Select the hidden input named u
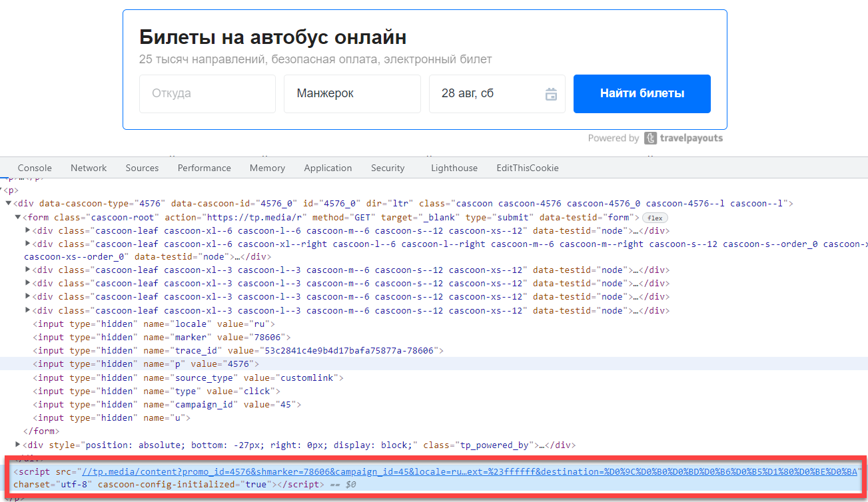This screenshot has height=502, width=868. click(112, 417)
